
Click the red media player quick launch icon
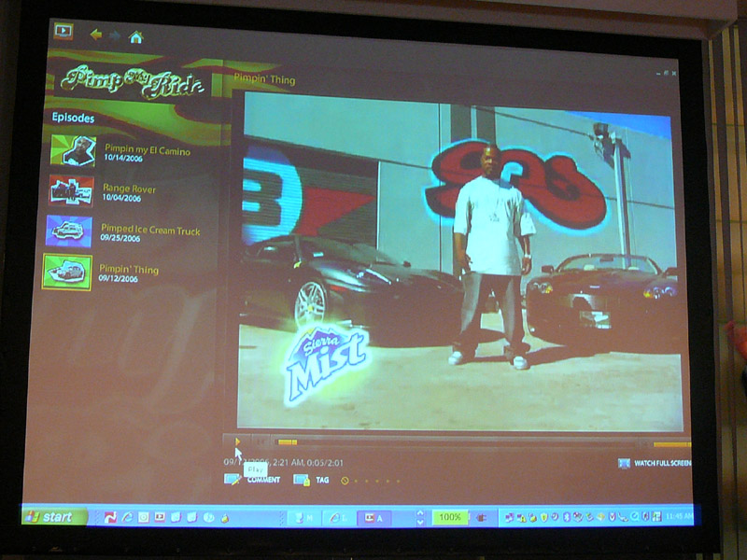(160, 517)
